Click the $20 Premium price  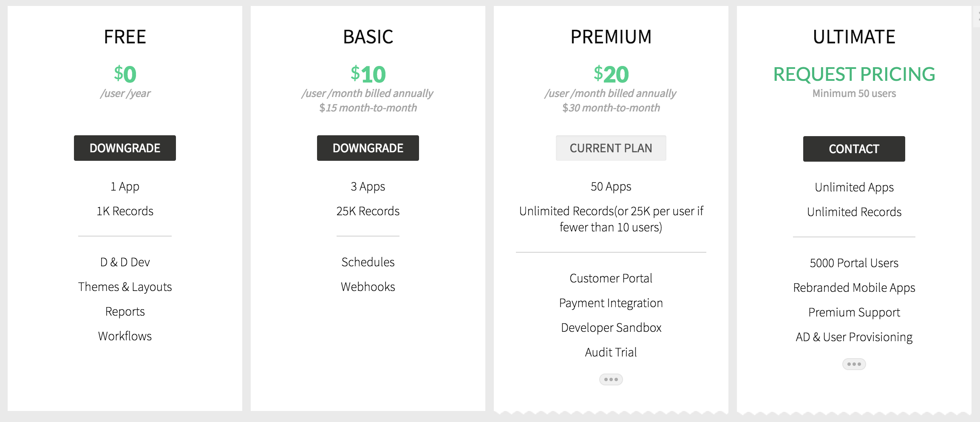pos(611,74)
